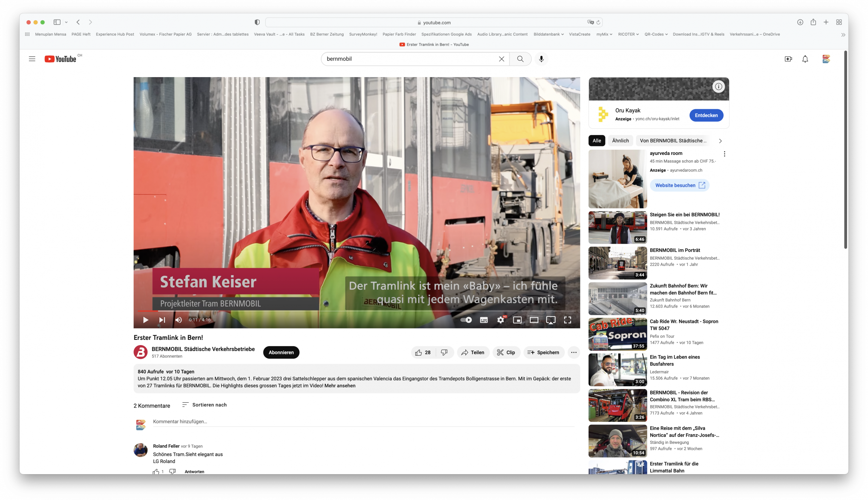The height and width of the screenshot is (500, 868).
Task: Select Von BERNMOBIL Städtische chip
Action: coord(673,141)
